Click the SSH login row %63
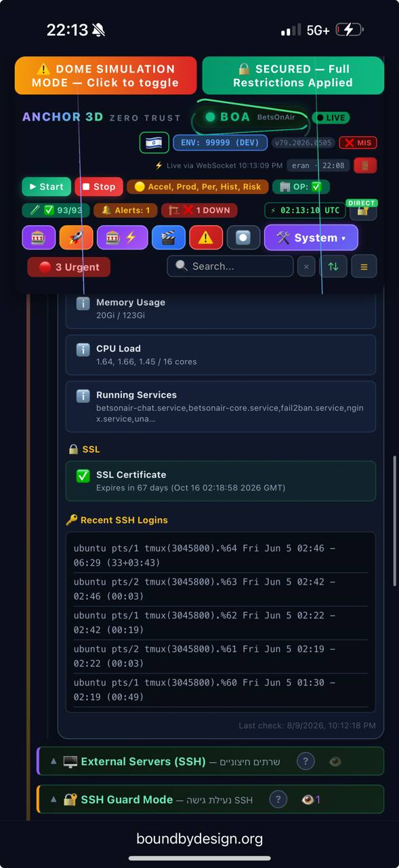 tap(221, 590)
